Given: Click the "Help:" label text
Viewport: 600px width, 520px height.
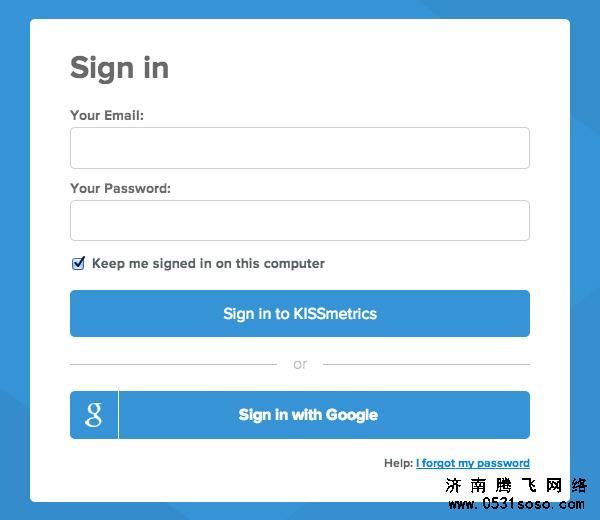Looking at the screenshot, I should coord(398,463).
